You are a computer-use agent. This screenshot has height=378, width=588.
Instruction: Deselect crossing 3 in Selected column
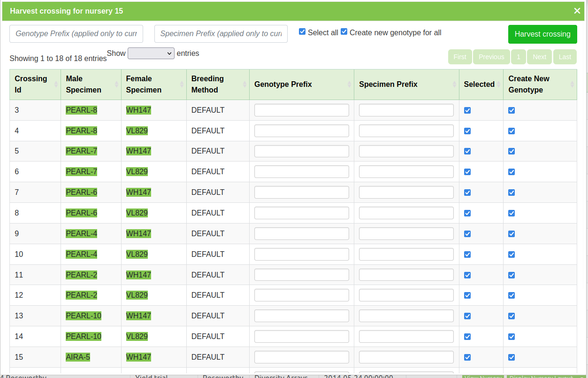point(467,110)
